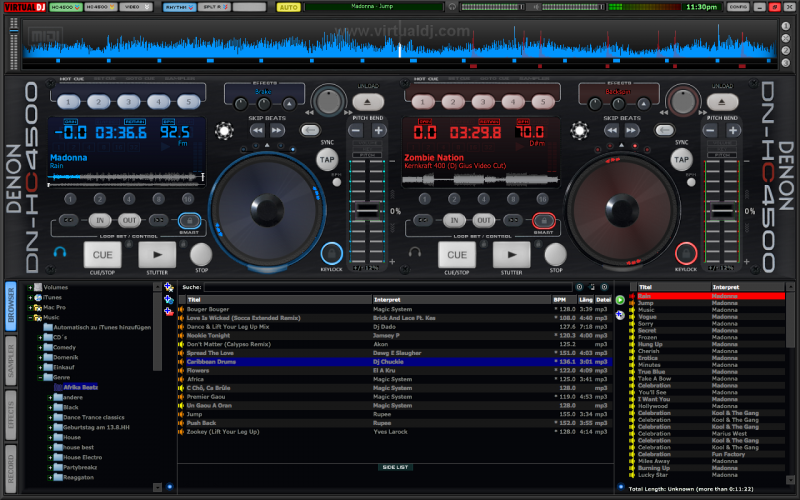Select left deck HOT CUE tab

coord(72,79)
